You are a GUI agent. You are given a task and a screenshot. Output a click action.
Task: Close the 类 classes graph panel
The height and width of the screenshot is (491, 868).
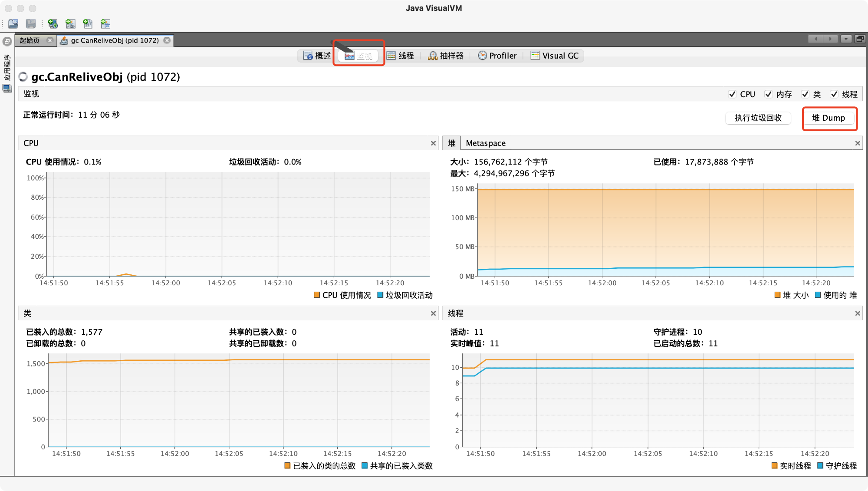(x=433, y=313)
